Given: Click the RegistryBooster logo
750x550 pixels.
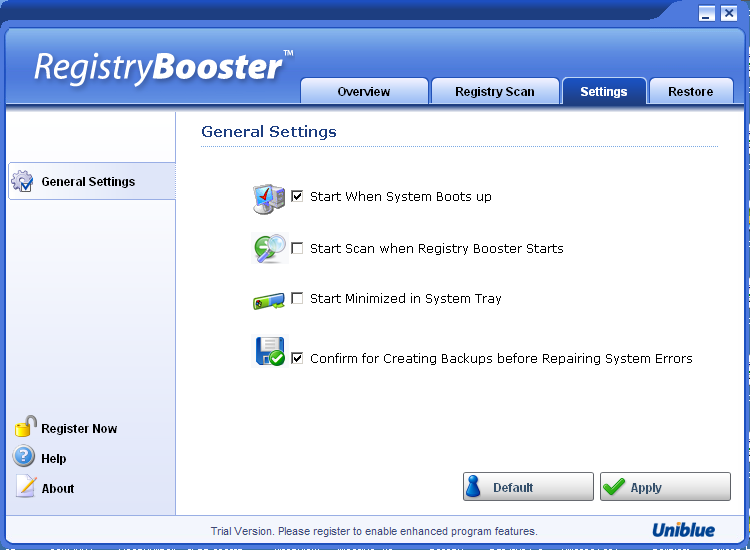Looking at the screenshot, I should (x=164, y=67).
